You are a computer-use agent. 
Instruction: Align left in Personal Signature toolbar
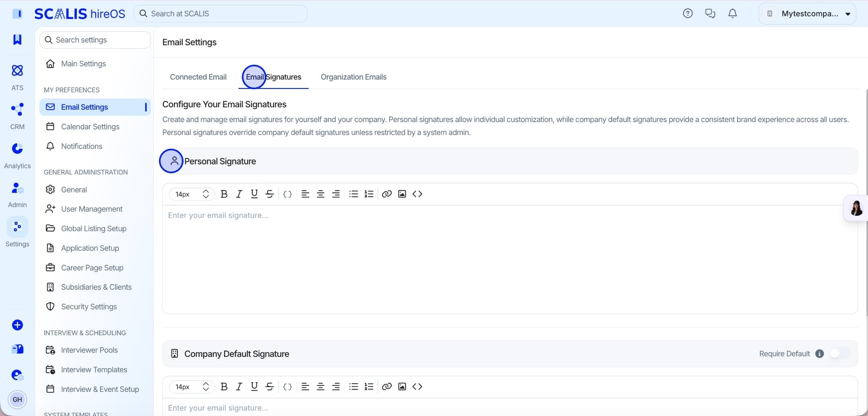pyautogui.click(x=305, y=194)
